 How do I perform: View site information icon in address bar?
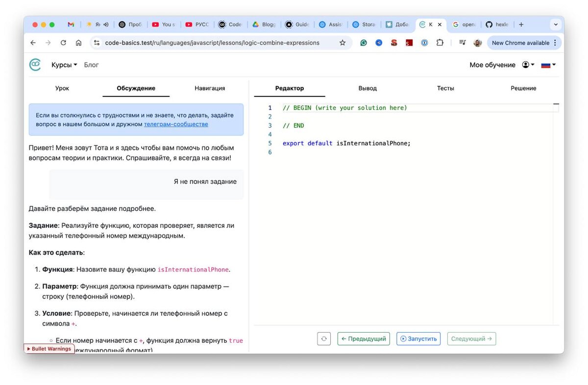point(97,43)
